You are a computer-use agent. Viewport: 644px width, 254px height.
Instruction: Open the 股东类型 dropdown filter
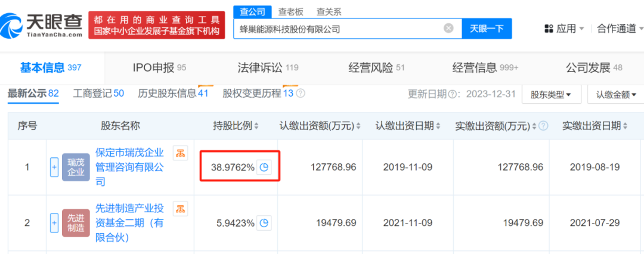[551, 95]
